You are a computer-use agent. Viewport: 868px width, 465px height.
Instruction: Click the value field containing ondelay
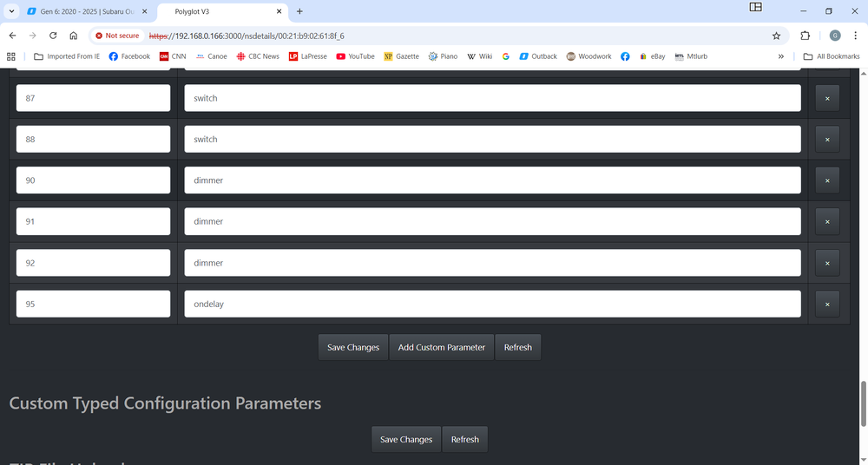(492, 304)
